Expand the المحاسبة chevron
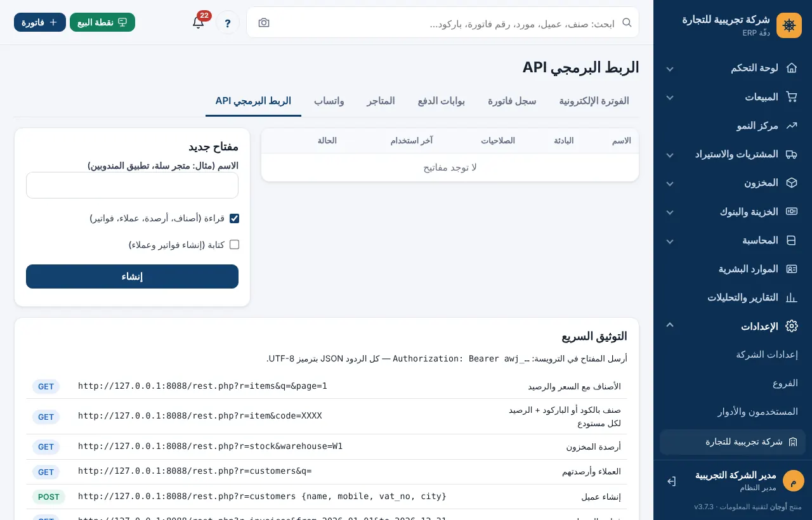The image size is (812, 520). pos(670,241)
